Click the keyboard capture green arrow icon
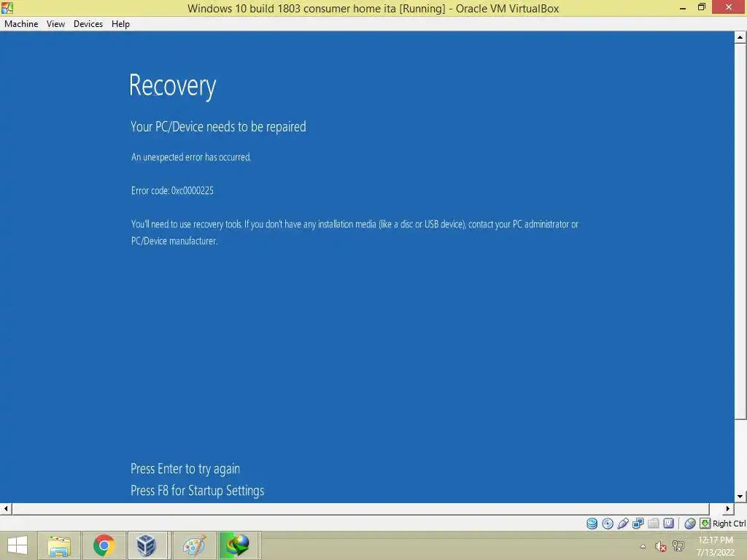 pos(705,524)
